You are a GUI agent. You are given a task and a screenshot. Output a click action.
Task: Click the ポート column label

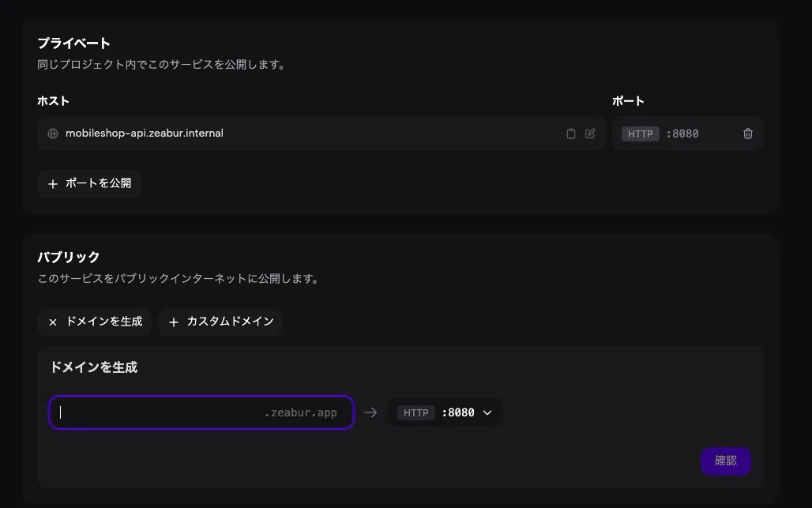pyautogui.click(x=628, y=100)
